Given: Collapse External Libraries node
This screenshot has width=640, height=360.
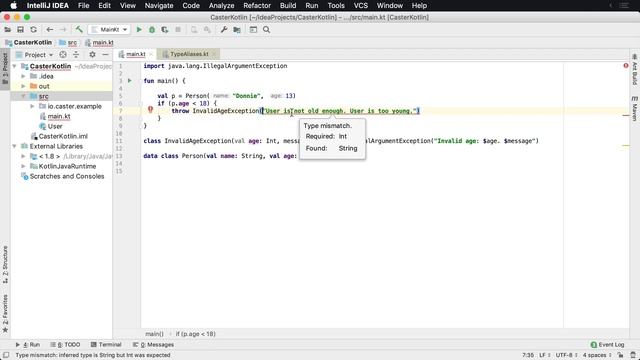Looking at the screenshot, I should pos(15,146).
